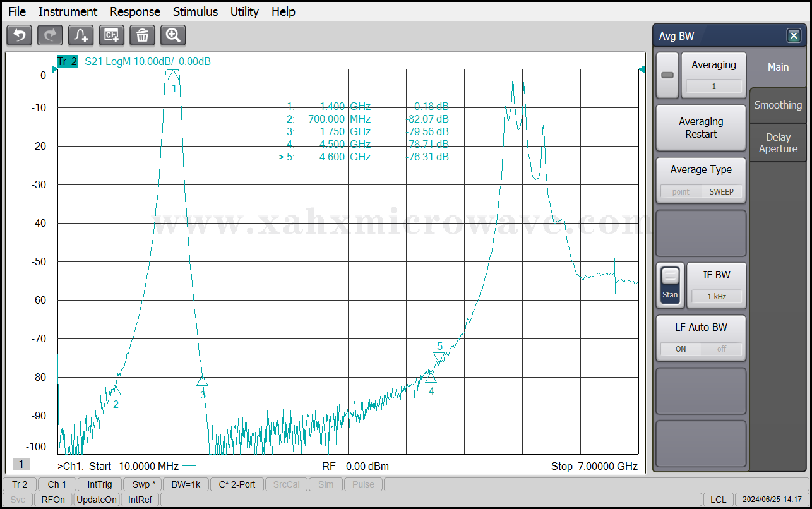Image resolution: width=812 pixels, height=509 pixels.
Task: Open the File menu
Action: tap(17, 11)
